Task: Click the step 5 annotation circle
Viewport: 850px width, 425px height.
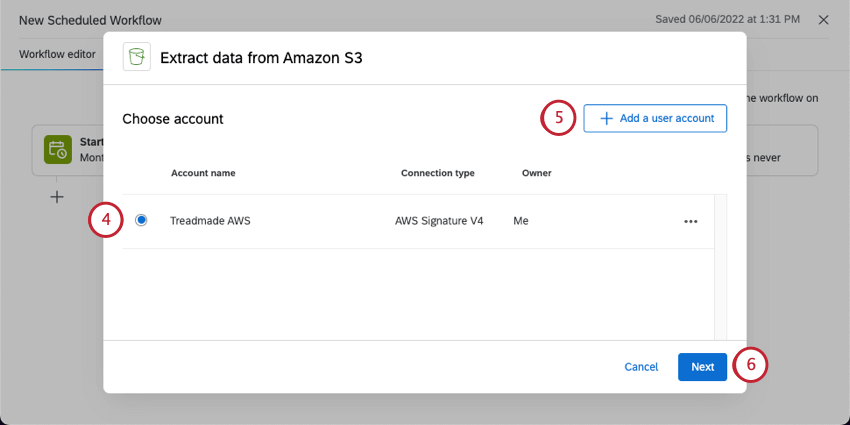Action: (x=559, y=118)
